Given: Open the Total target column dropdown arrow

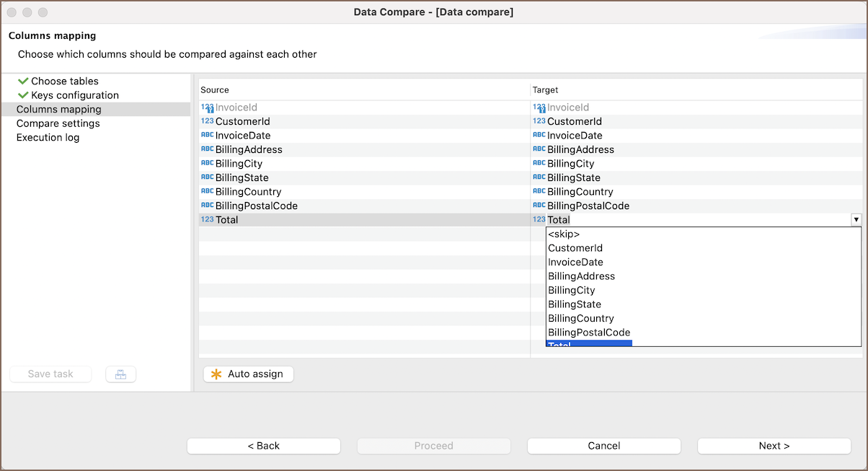Looking at the screenshot, I should (856, 220).
